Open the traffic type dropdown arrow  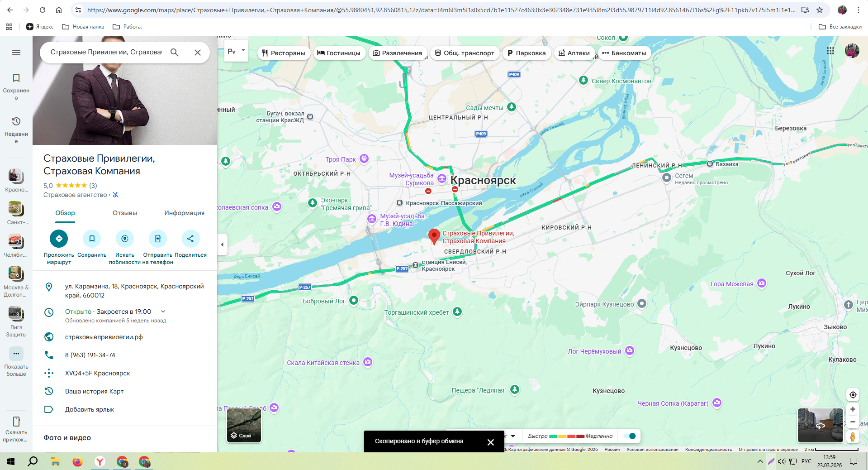513,436
